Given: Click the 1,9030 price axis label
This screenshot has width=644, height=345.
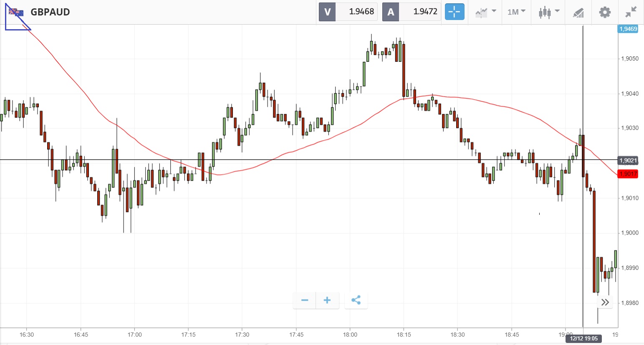Looking at the screenshot, I should (x=630, y=128).
